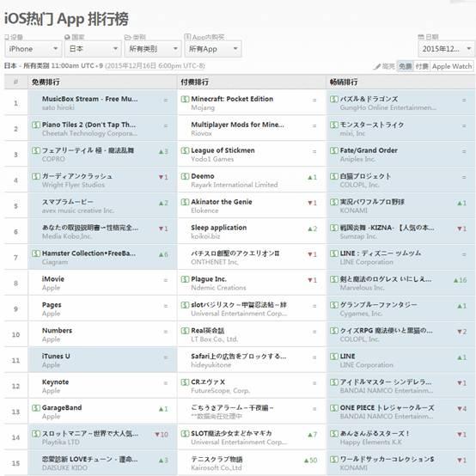Click in-app purchase icon beside ガーディアンクラッシュ

pos(36,176)
